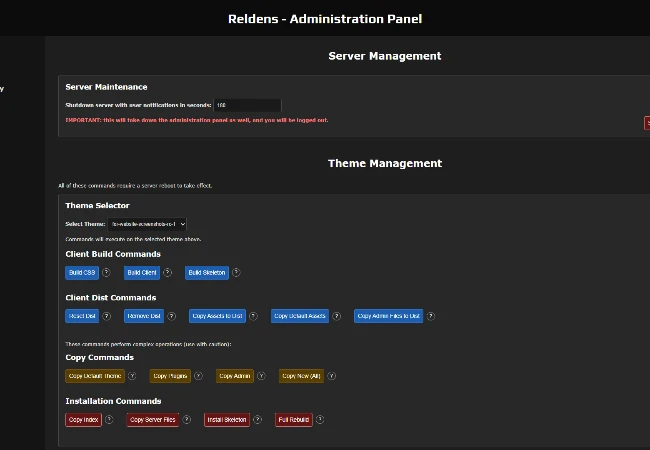Run Copy Assets to Dist

coord(217,316)
